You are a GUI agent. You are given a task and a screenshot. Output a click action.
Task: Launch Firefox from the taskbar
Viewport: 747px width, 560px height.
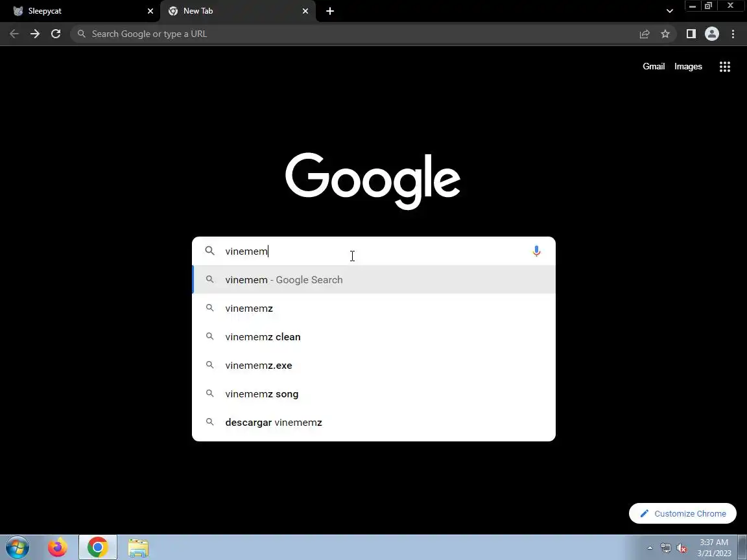pos(58,548)
